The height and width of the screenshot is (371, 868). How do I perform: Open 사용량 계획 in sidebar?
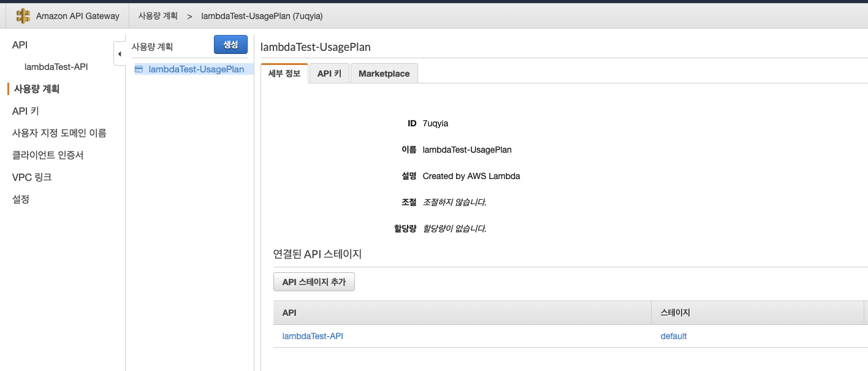[x=37, y=89]
